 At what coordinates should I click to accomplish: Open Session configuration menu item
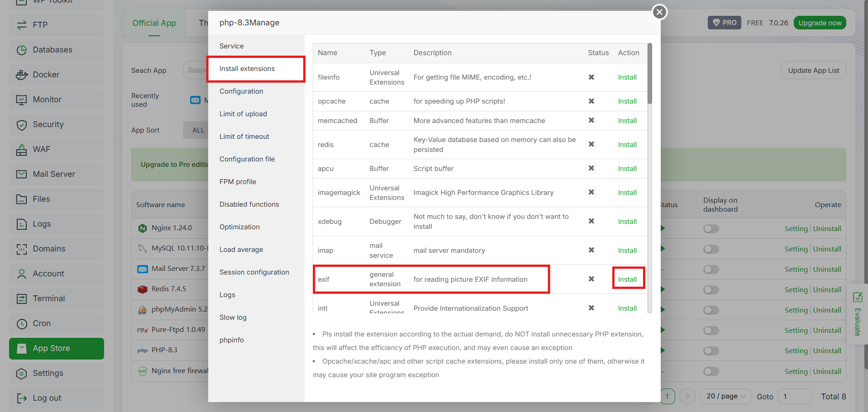[x=256, y=272]
